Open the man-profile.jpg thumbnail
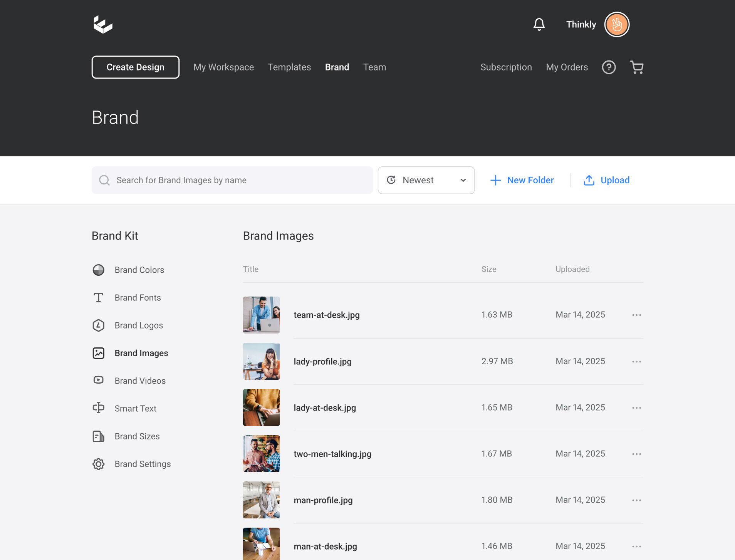Viewport: 735px width, 560px height. [x=262, y=500]
